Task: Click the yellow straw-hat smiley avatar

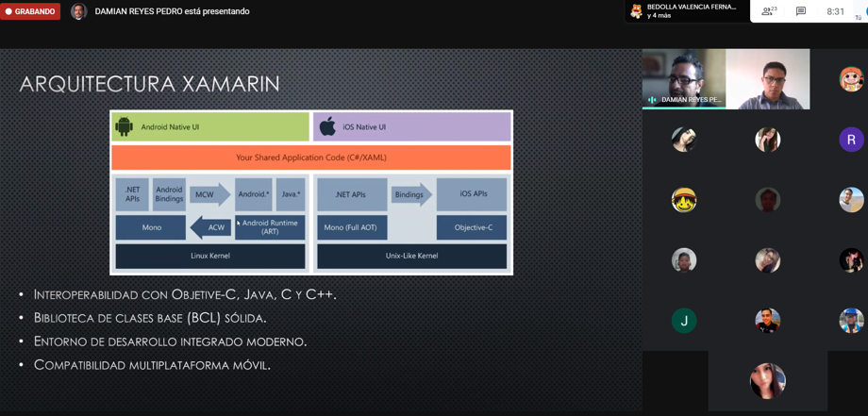Action: pyautogui.click(x=684, y=200)
